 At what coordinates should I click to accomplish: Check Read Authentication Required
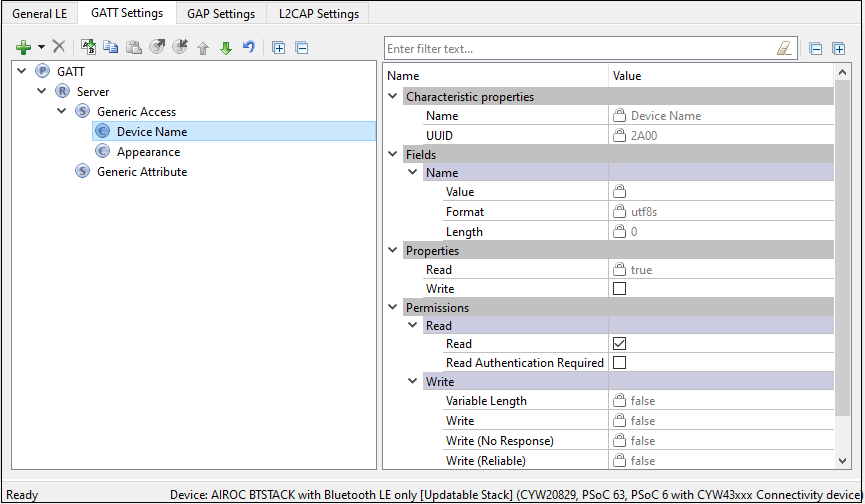pos(619,363)
